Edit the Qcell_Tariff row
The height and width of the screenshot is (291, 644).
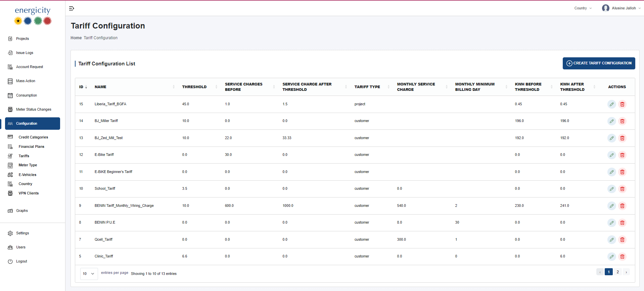click(x=612, y=240)
